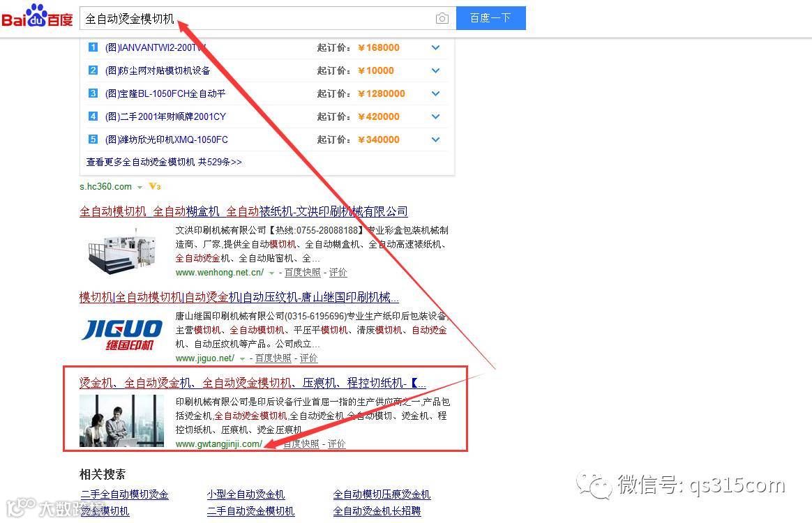The image size is (812, 523).
Task: Click the JIGUO 继国印机 logo thumbnail
Action: click(x=121, y=335)
